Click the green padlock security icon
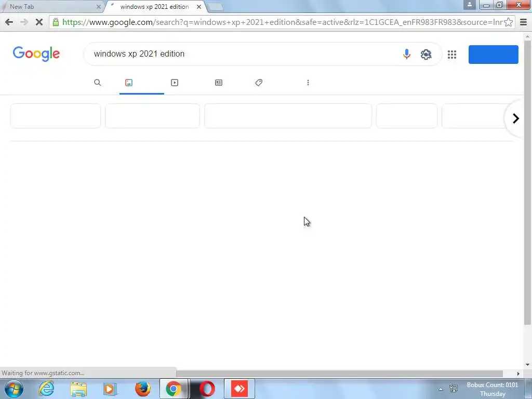The width and height of the screenshot is (532, 399). 56,22
